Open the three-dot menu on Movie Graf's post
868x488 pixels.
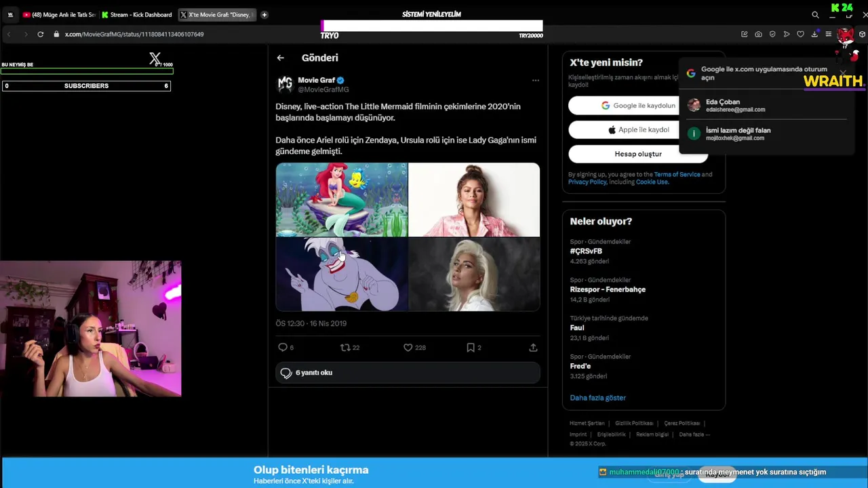coord(535,81)
